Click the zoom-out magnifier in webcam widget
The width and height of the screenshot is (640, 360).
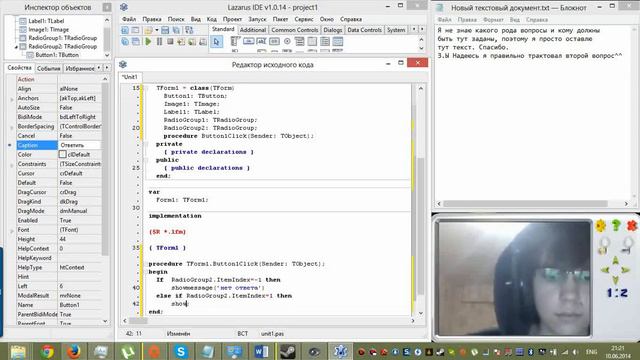pos(628,246)
